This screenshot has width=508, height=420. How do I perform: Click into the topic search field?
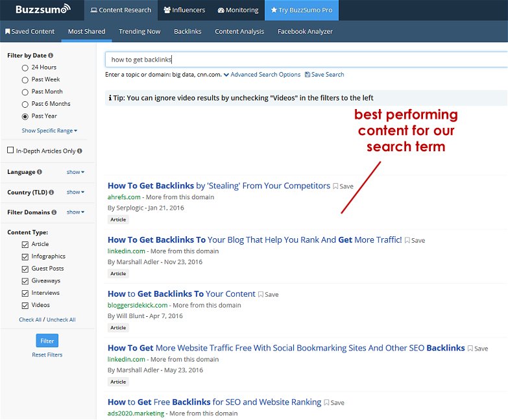[x=306, y=60]
